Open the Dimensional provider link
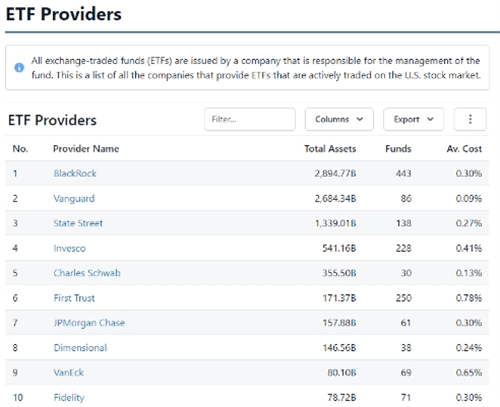500x407 pixels. 80,348
